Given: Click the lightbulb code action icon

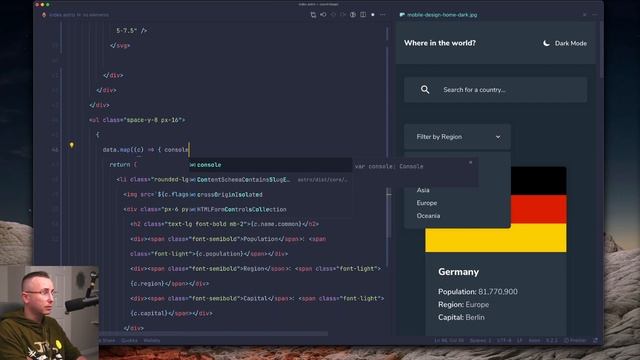Looking at the screenshot, I should pos(71,145).
